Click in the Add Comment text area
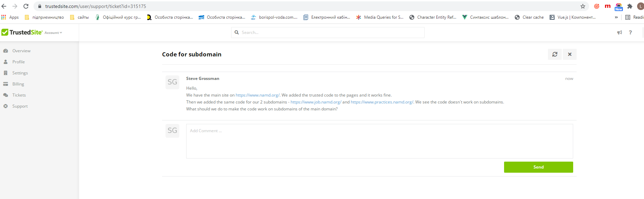Viewport: 644px width, 199px height. point(379,141)
